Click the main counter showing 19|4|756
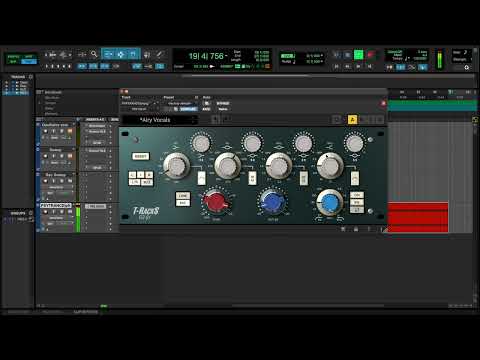The width and height of the screenshot is (480, 360). [206, 56]
